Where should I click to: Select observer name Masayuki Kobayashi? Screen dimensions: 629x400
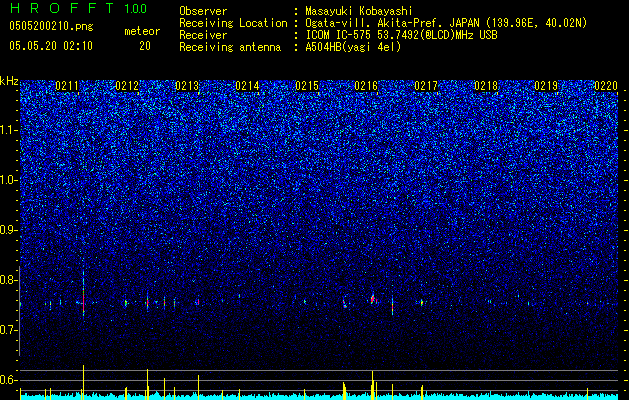click(x=359, y=11)
